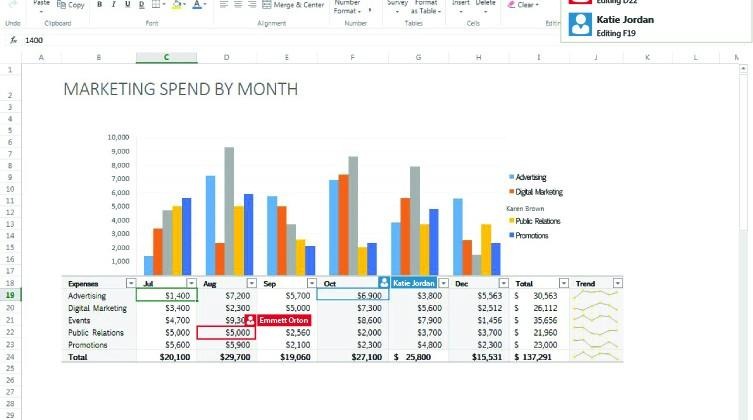This screenshot has height=420, width=753.
Task: Align text left
Action: 224,4
